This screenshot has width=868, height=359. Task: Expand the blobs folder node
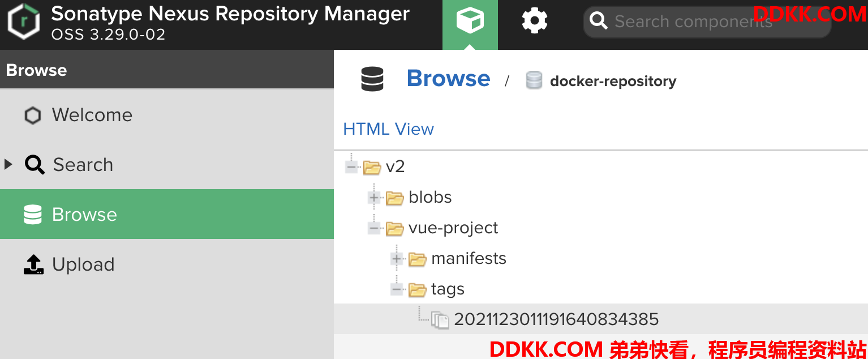[x=374, y=198]
